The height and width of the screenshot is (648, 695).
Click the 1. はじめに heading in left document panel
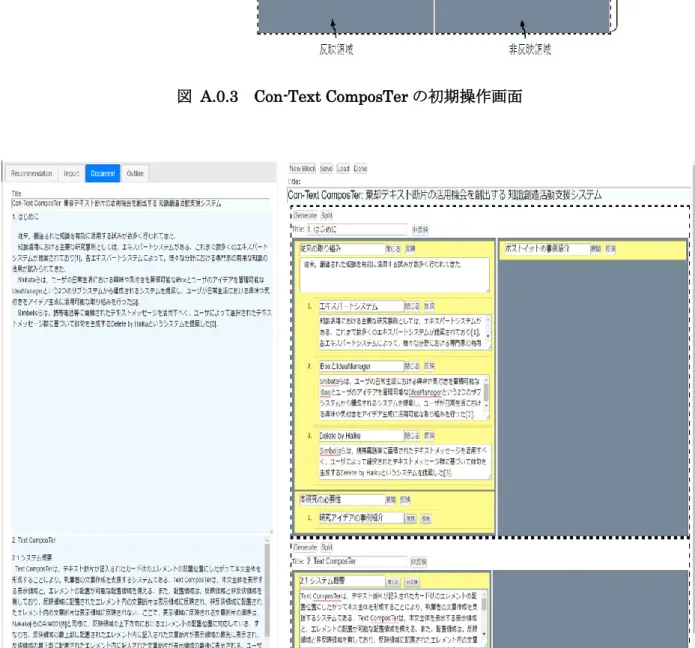25,217
